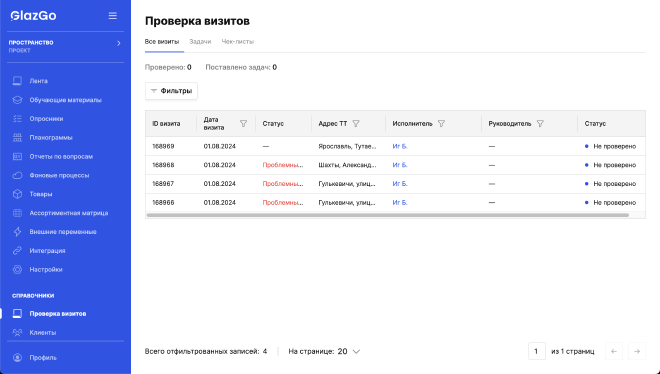660x374 pixels.
Task: Filter by Дата визита column funnel
Action: tap(243, 124)
